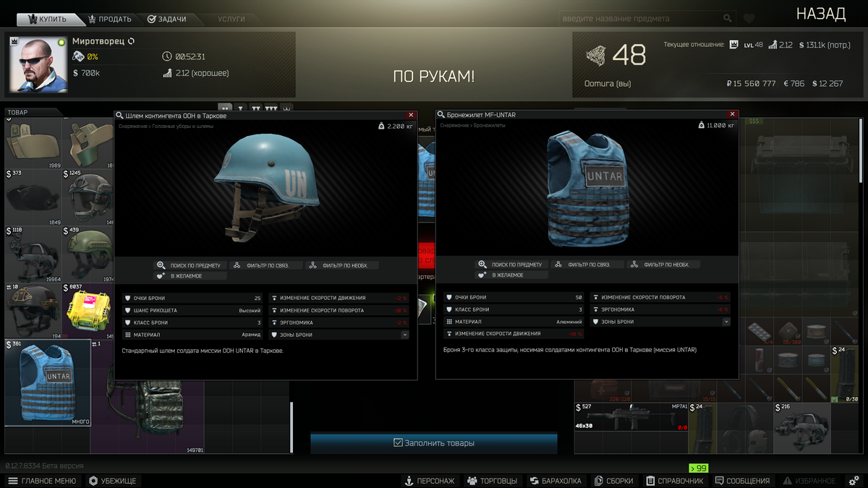Close the UN helmet inspect window
The width and height of the screenshot is (868, 488).
tap(412, 115)
